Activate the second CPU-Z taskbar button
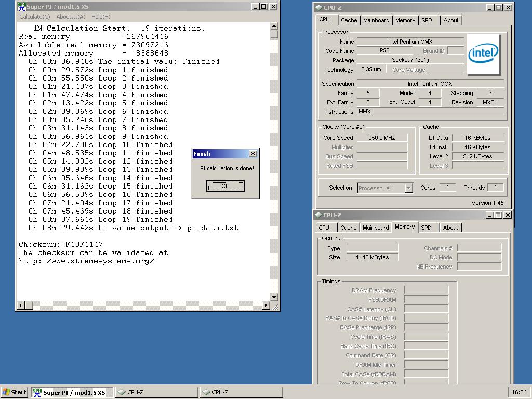The height and width of the screenshot is (399, 532). click(x=241, y=392)
